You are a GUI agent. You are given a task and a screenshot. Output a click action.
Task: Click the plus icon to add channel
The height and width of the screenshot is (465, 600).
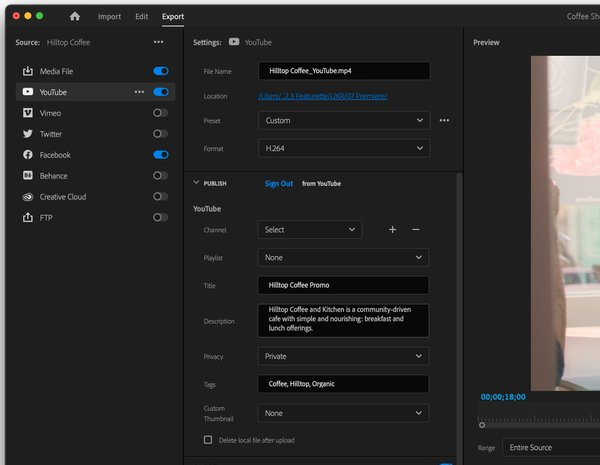pos(392,230)
